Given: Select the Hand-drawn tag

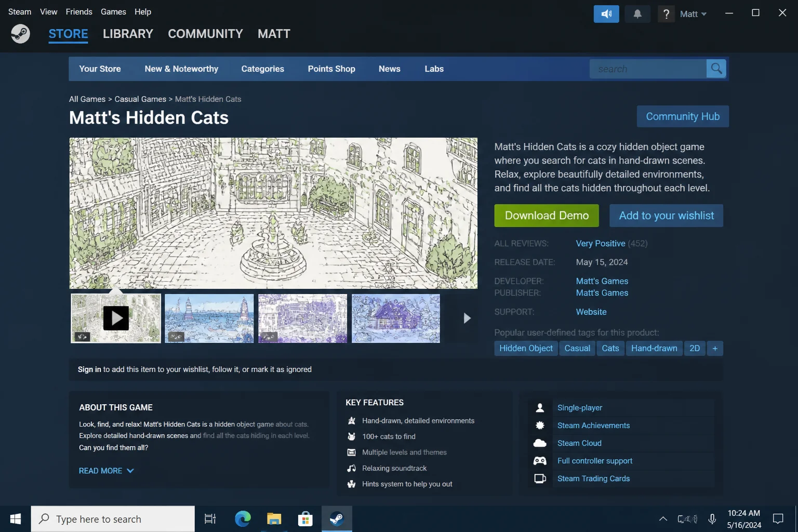Looking at the screenshot, I should [x=654, y=348].
